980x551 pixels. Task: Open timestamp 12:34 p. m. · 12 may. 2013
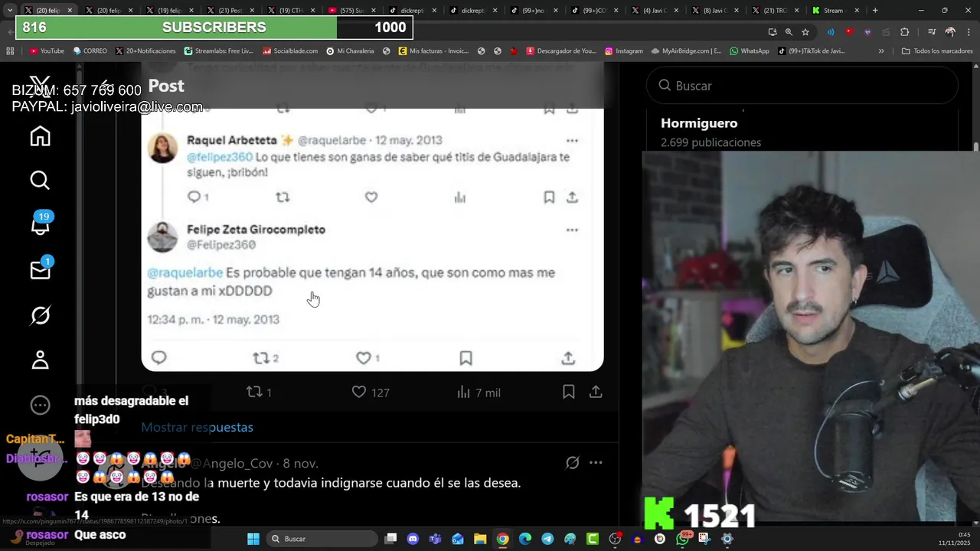[213, 320]
